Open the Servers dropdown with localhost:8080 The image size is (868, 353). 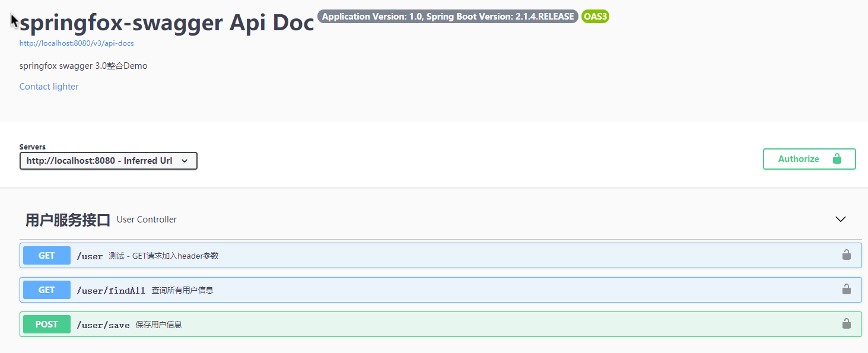pyautogui.click(x=109, y=161)
